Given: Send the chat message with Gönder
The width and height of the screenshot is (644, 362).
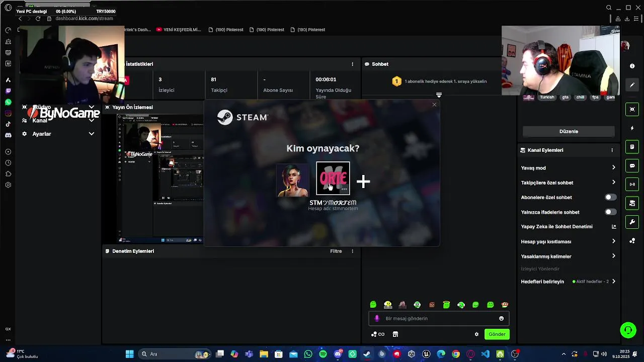Looking at the screenshot, I should [x=497, y=334].
